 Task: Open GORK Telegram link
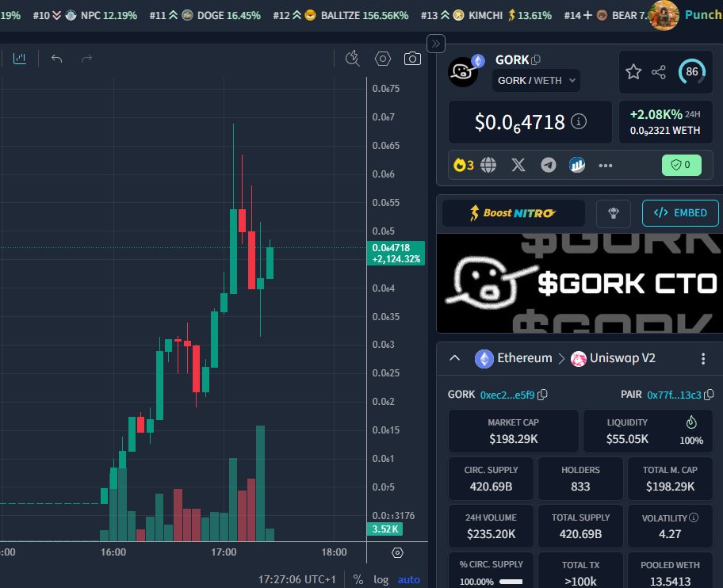[x=549, y=165]
